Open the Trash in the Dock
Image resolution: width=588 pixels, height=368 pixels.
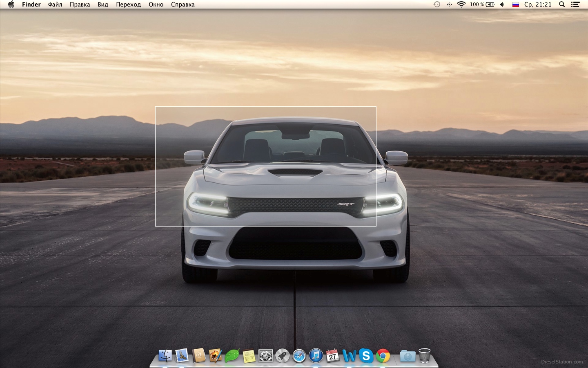point(425,356)
